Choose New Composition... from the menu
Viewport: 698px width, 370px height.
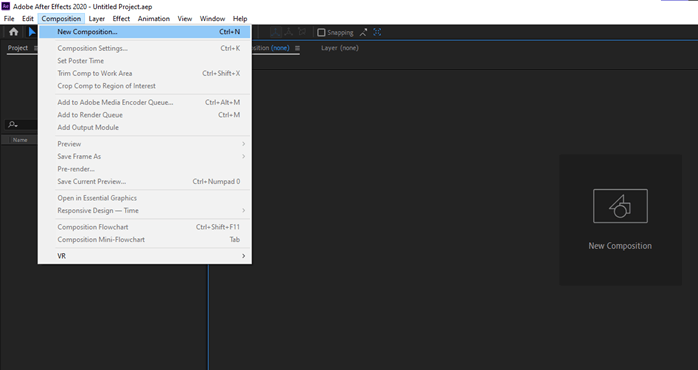coord(145,32)
